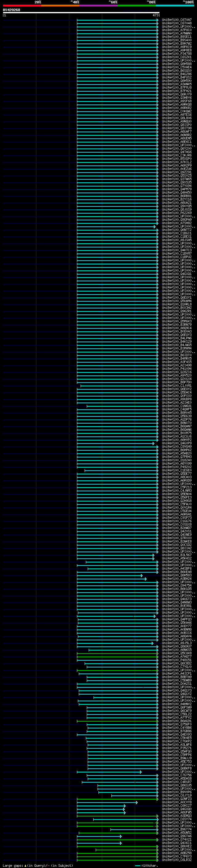Click hit label UniRef100_Q8IT98
Viewport: 197px width, 868px height.
(176, 128)
